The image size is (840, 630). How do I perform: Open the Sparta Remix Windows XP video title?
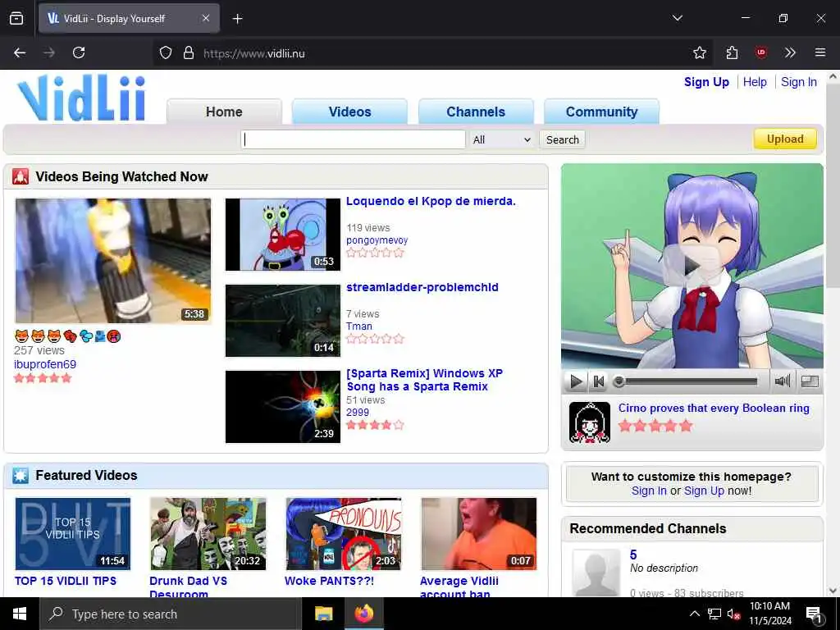tap(425, 380)
